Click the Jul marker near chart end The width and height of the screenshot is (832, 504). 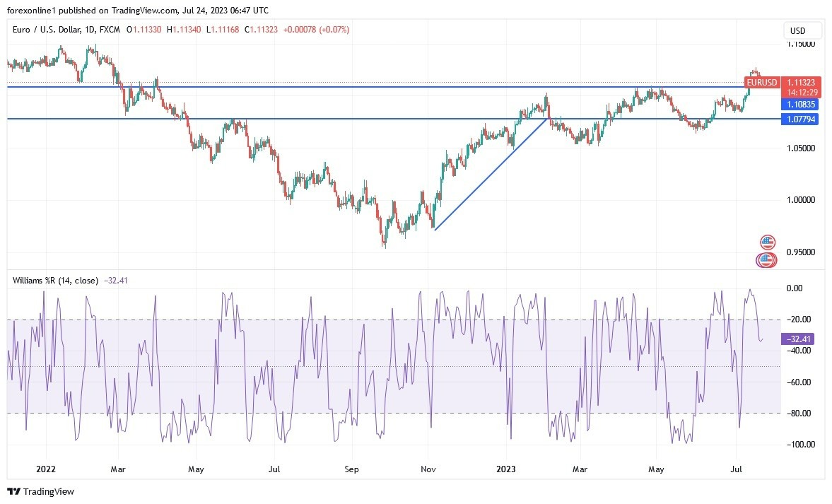[x=737, y=469]
